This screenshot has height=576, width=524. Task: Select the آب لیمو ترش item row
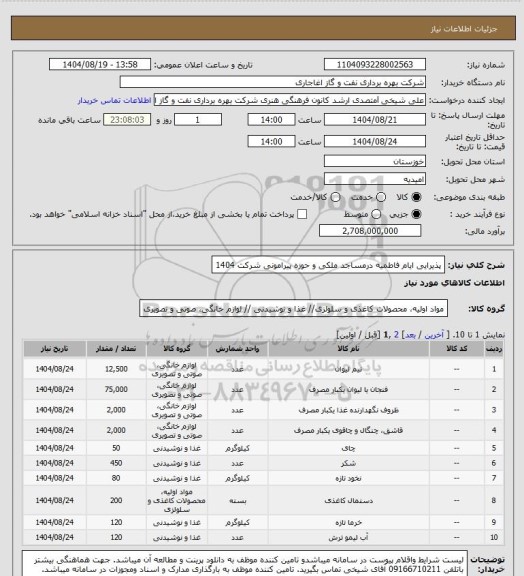[263, 537]
